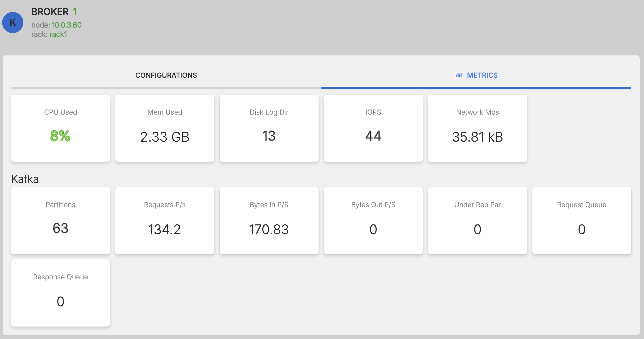Click the blue K broker avatar icon
This screenshot has height=339, width=644.
(x=13, y=23)
